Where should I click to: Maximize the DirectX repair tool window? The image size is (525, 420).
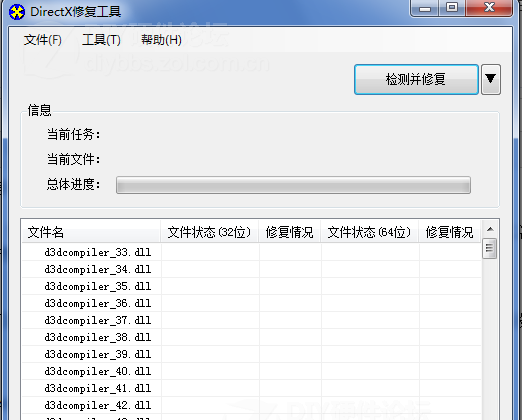pyautogui.click(x=452, y=8)
